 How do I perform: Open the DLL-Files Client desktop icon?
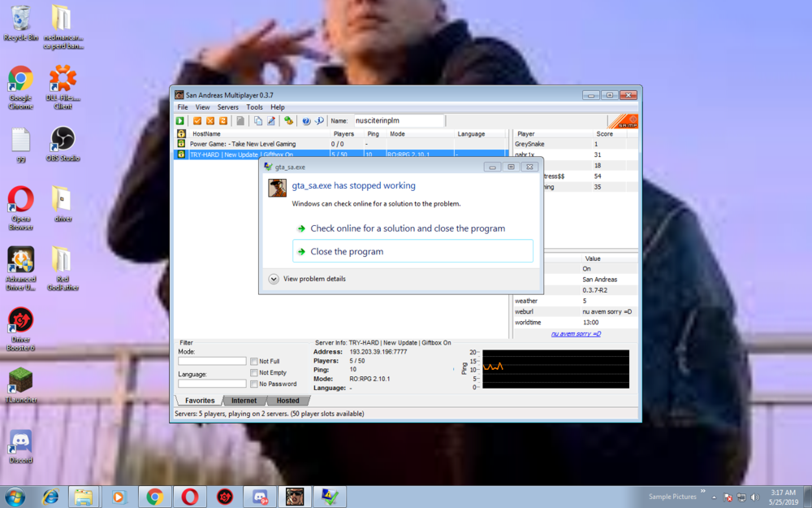[63, 87]
